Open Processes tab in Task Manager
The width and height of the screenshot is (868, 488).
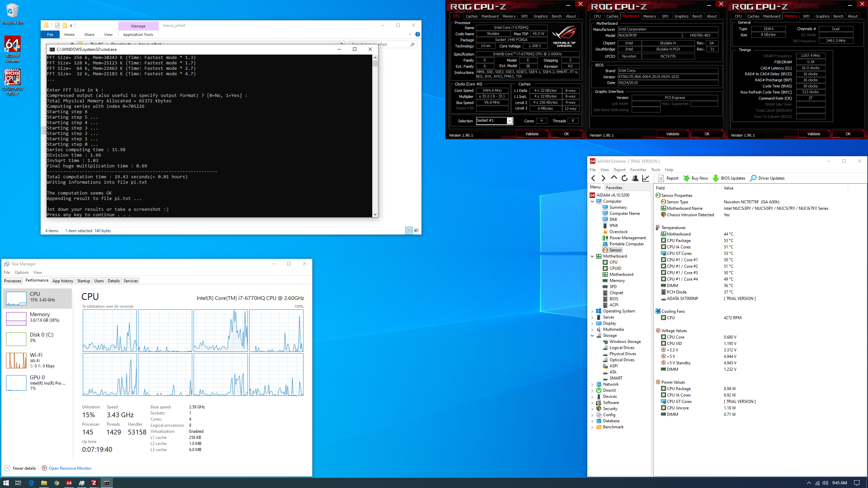pyautogui.click(x=13, y=281)
